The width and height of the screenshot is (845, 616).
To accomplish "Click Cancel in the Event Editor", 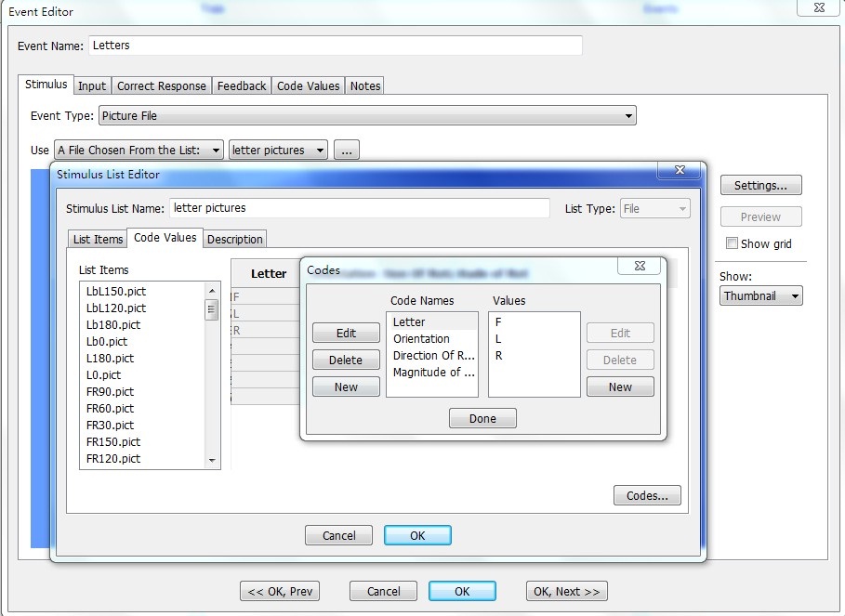I will pos(384,591).
